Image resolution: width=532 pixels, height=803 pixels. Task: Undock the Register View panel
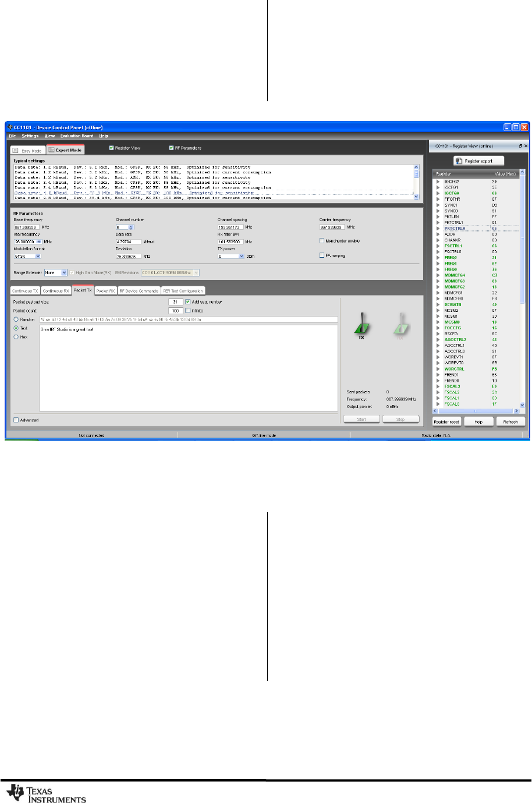tap(520, 146)
